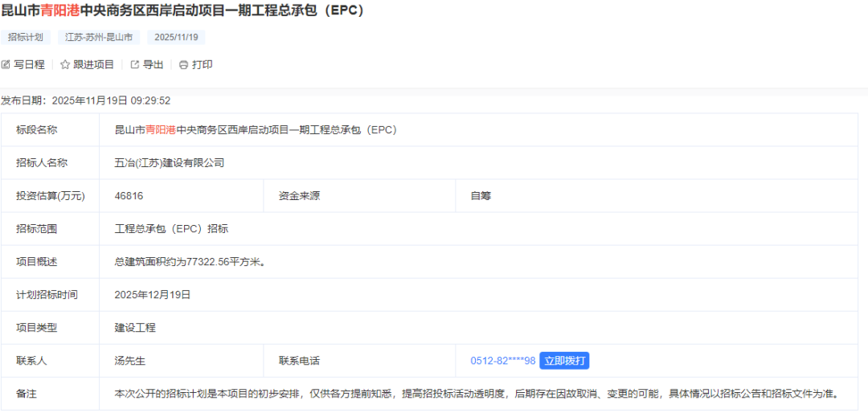This screenshot has height=417, width=868.
Task: Click the contact name 汤先生
Action: click(130, 361)
